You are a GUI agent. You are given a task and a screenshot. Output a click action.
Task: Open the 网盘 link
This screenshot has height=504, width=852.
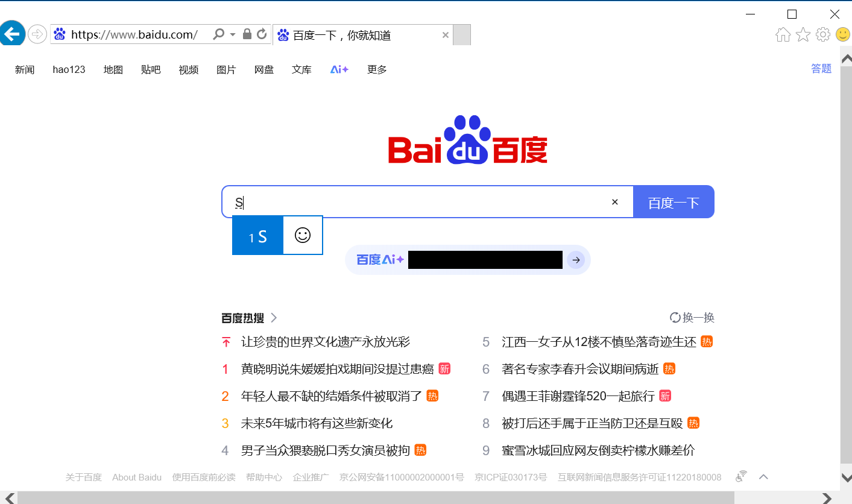(x=264, y=69)
